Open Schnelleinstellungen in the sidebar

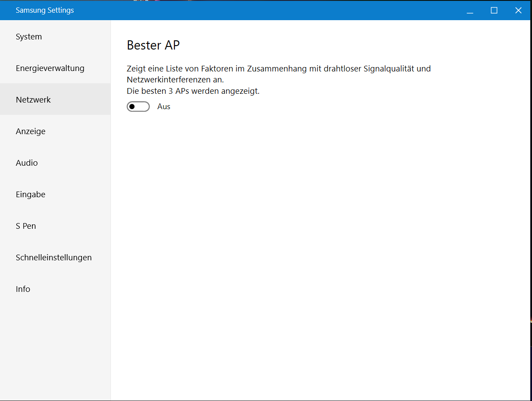point(53,258)
